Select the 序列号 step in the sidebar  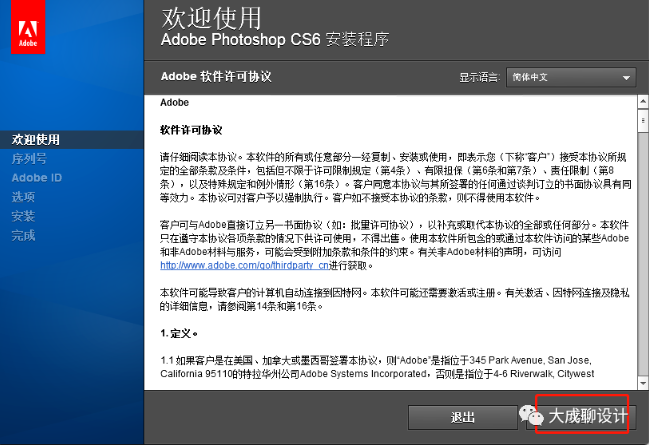(29, 158)
